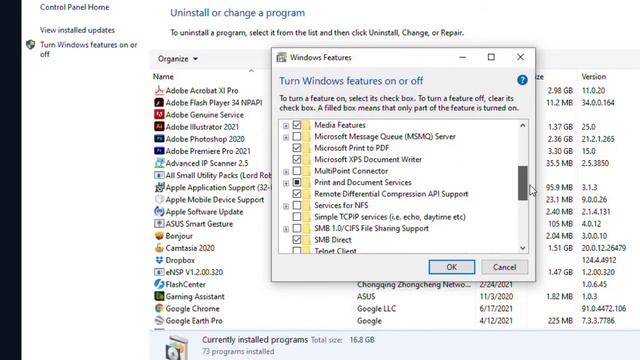Click the 91.0.4472.106 version cell
The width and height of the screenshot is (640, 360).
click(604, 309)
